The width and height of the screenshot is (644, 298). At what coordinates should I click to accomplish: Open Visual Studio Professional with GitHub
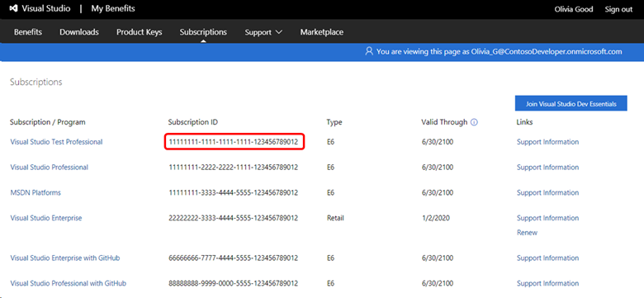69,284
